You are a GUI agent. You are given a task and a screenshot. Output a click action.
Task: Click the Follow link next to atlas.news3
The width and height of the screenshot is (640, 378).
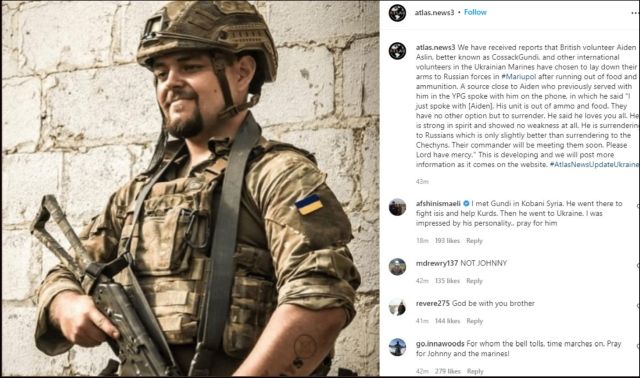pyautogui.click(x=475, y=12)
